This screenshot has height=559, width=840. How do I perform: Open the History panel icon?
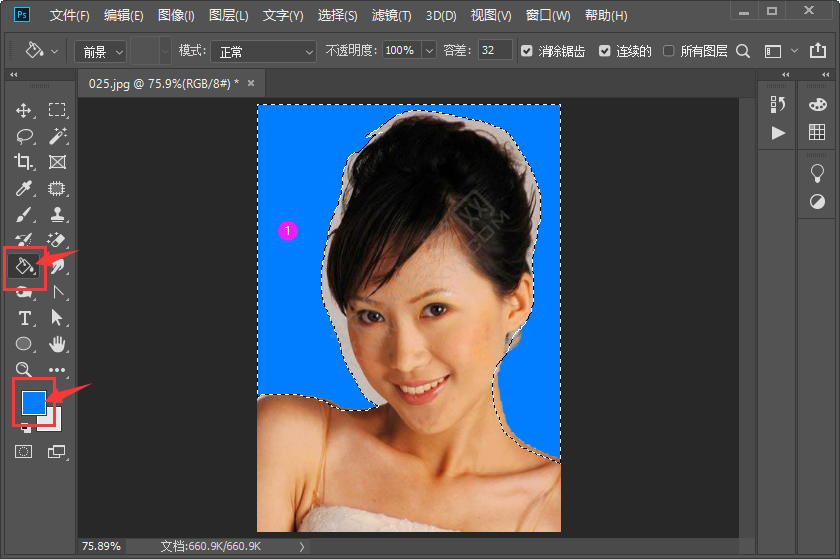777,105
